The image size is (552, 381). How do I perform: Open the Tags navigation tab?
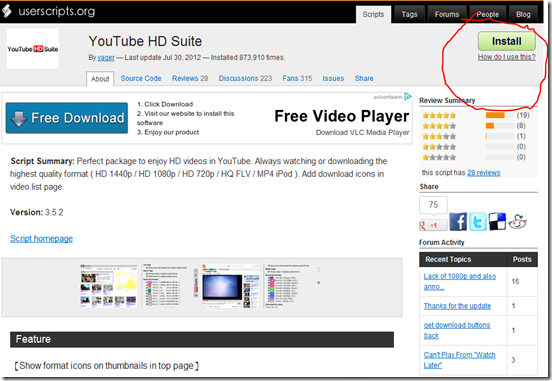409,14
